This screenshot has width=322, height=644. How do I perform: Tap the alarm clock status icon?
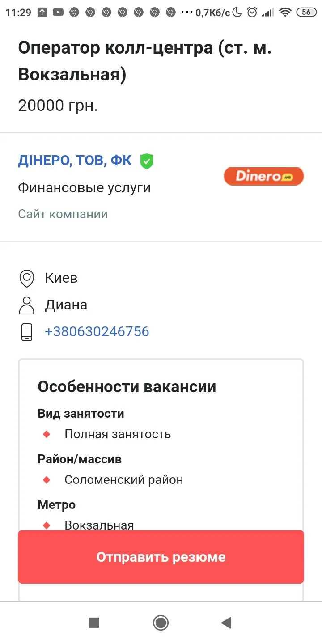coord(252,13)
